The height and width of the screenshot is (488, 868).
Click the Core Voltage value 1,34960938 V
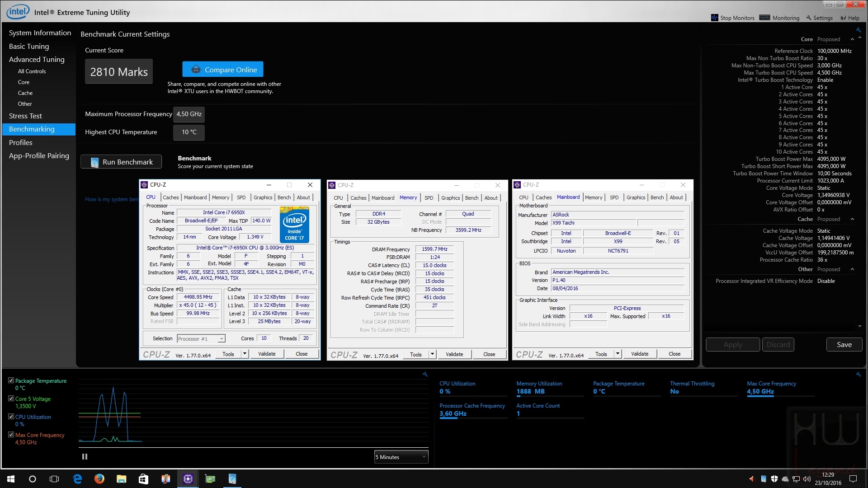click(833, 195)
